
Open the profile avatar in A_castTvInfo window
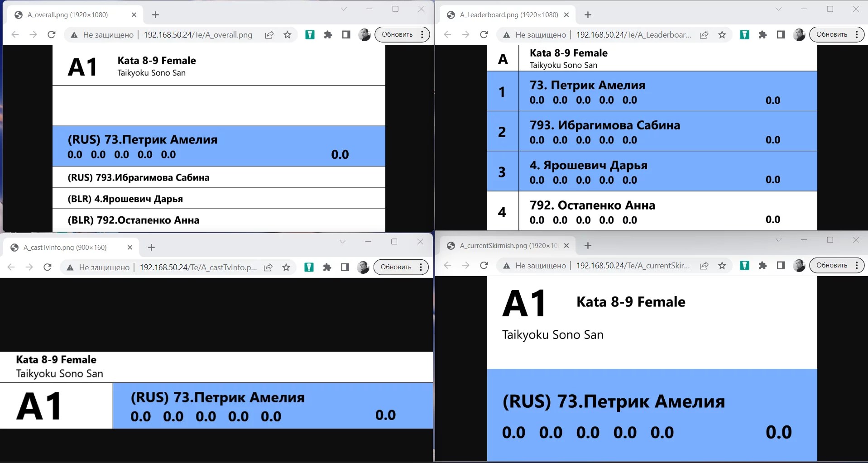pos(363,267)
